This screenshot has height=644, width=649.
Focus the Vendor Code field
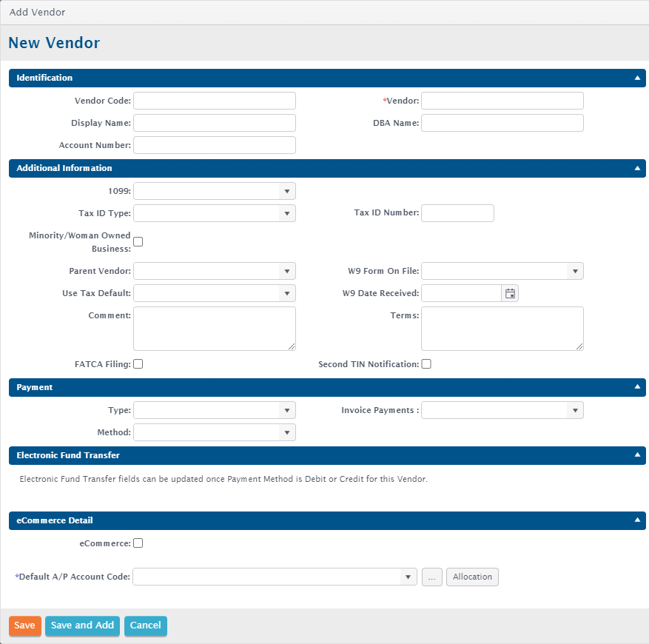tap(215, 101)
